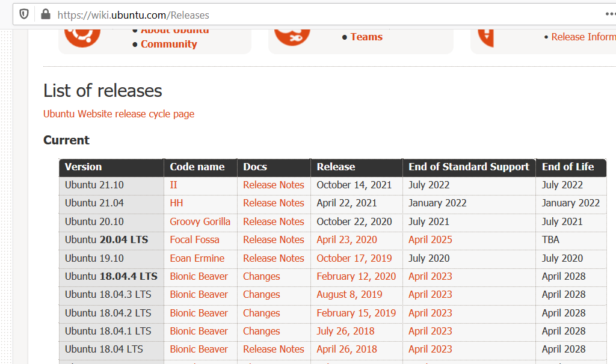Open the page actions ellipsis menu
Image resolution: width=616 pixels, height=364 pixels.
pyautogui.click(x=610, y=14)
